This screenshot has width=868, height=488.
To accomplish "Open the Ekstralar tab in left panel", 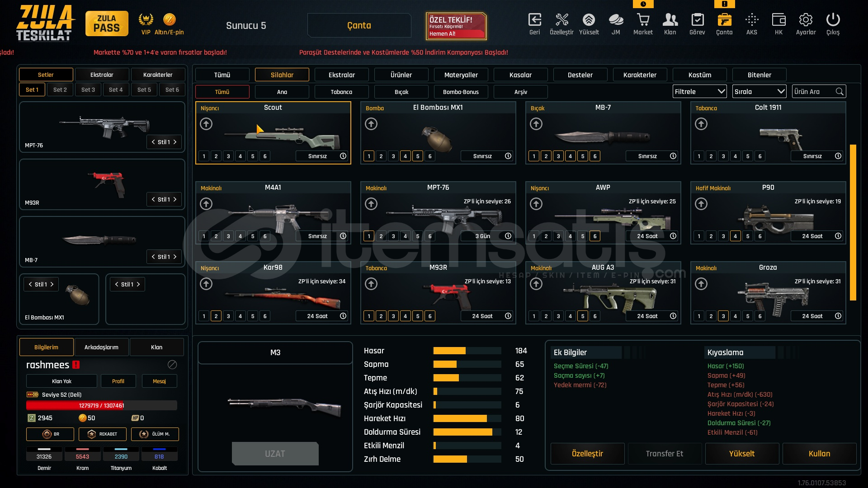I will [102, 75].
